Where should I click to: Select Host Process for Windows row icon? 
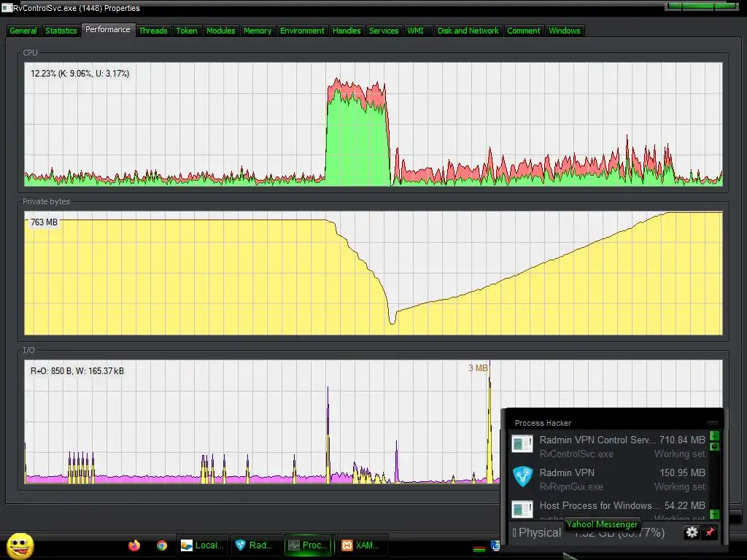coord(522,509)
